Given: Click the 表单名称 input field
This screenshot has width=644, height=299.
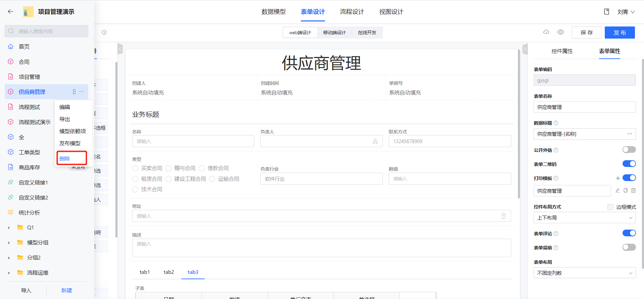Looking at the screenshot, I should point(585,107).
